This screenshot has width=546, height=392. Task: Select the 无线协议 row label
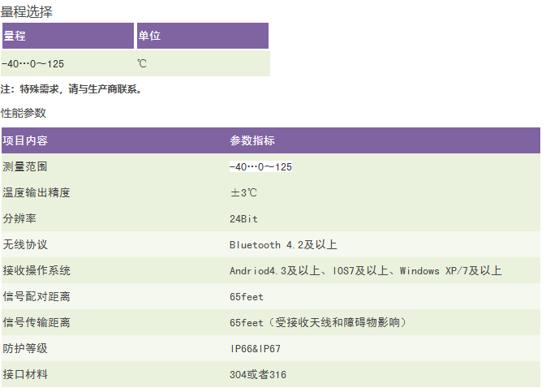click(25, 244)
